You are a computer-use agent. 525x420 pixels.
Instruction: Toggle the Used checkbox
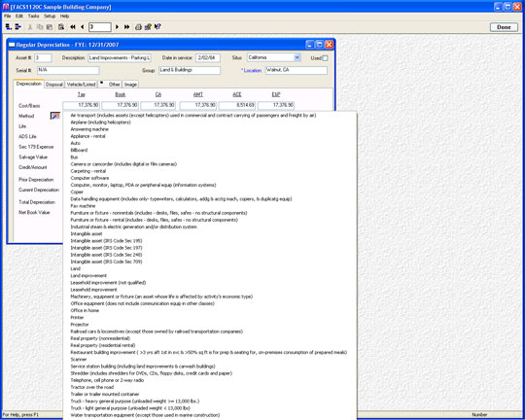coord(325,58)
